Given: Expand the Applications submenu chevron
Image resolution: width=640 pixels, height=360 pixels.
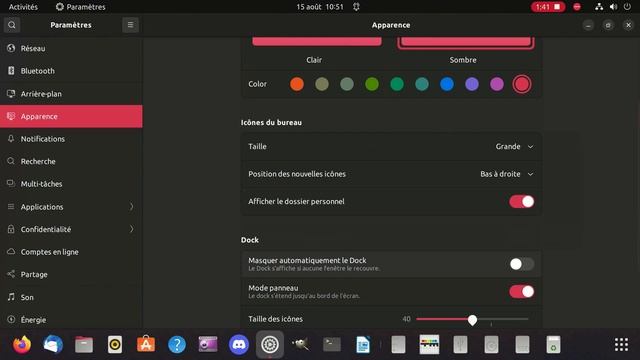Looking at the screenshot, I should click(131, 207).
